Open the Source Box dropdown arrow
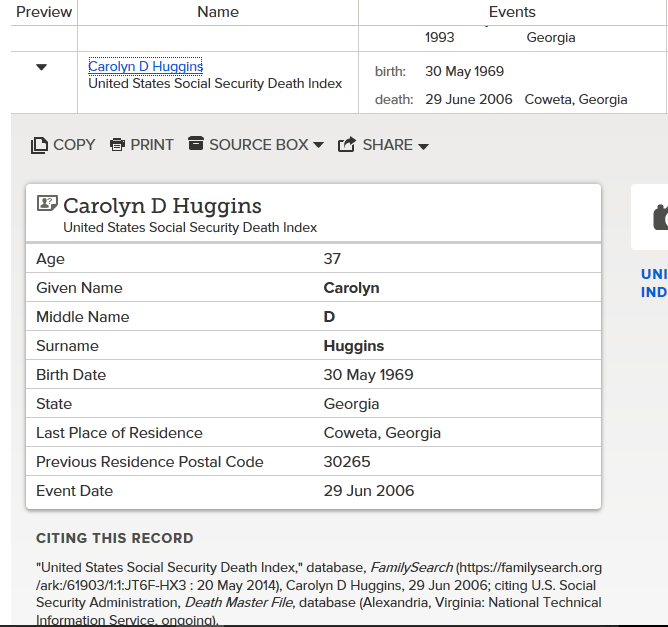668x627 pixels. (318, 145)
